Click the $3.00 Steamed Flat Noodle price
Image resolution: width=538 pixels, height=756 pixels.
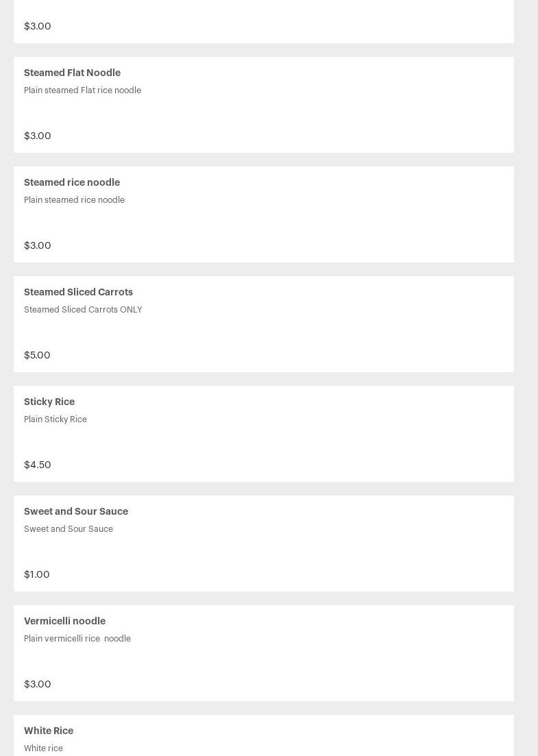[x=38, y=136]
